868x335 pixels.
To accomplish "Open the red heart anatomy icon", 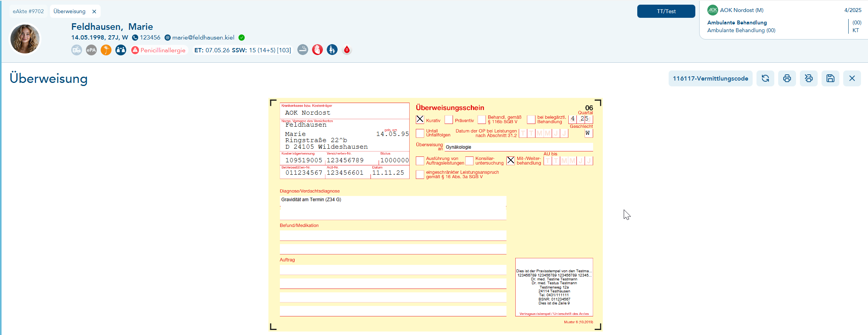I will pyautogui.click(x=317, y=50).
